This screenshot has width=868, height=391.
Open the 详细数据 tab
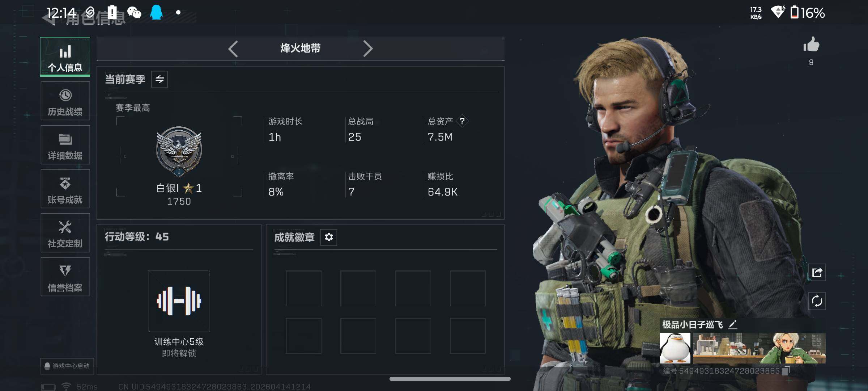click(65, 145)
